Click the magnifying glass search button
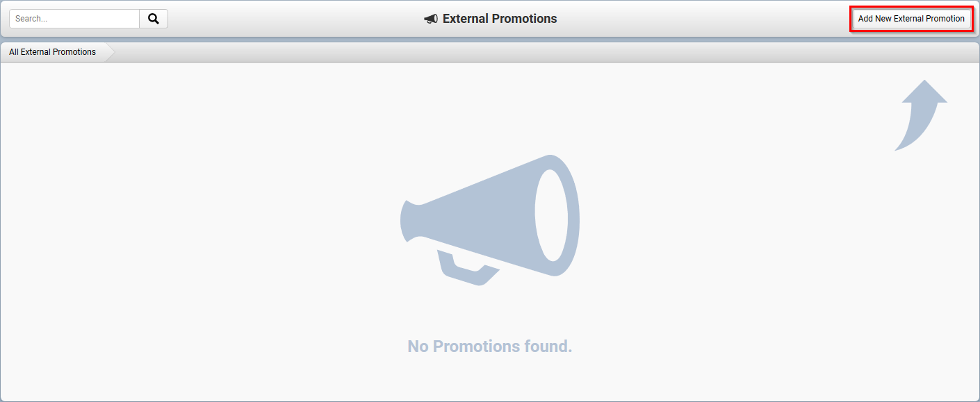Image resolution: width=980 pixels, height=402 pixels. tap(154, 19)
